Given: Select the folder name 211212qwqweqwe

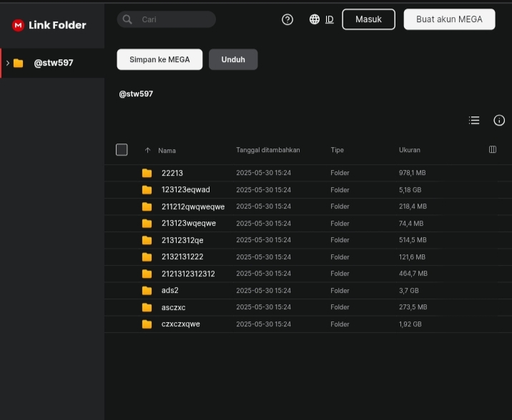Looking at the screenshot, I should coord(193,206).
